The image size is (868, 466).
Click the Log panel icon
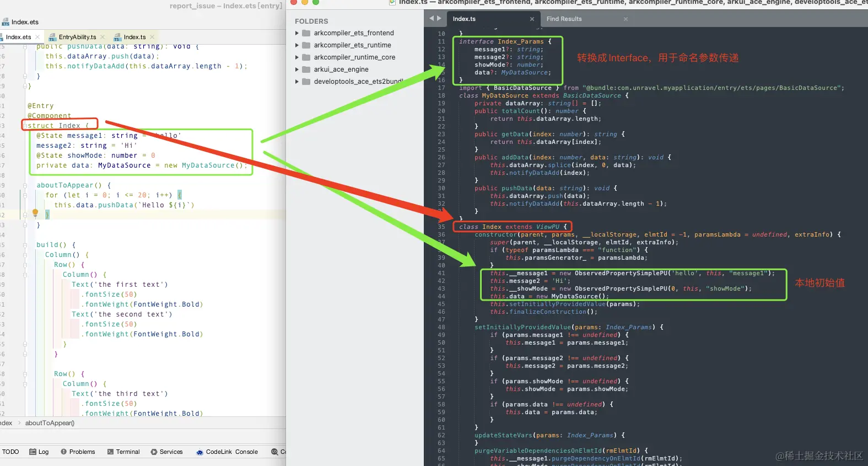point(33,452)
